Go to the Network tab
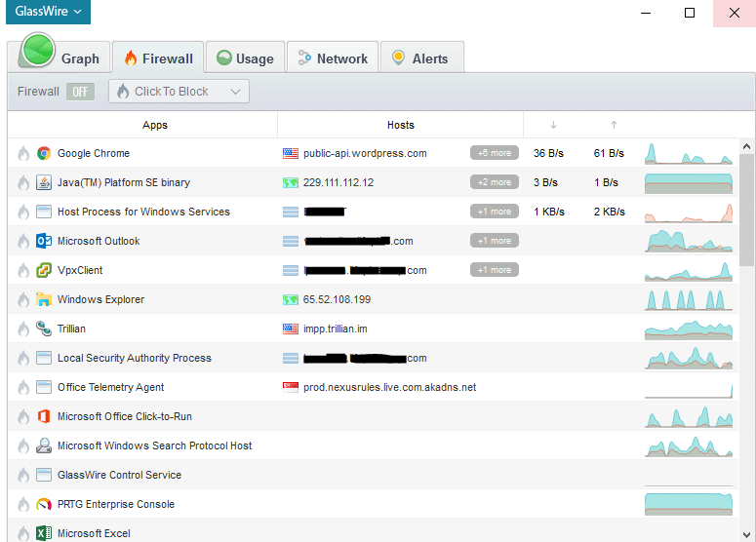The width and height of the screenshot is (756, 542). tap(333, 58)
